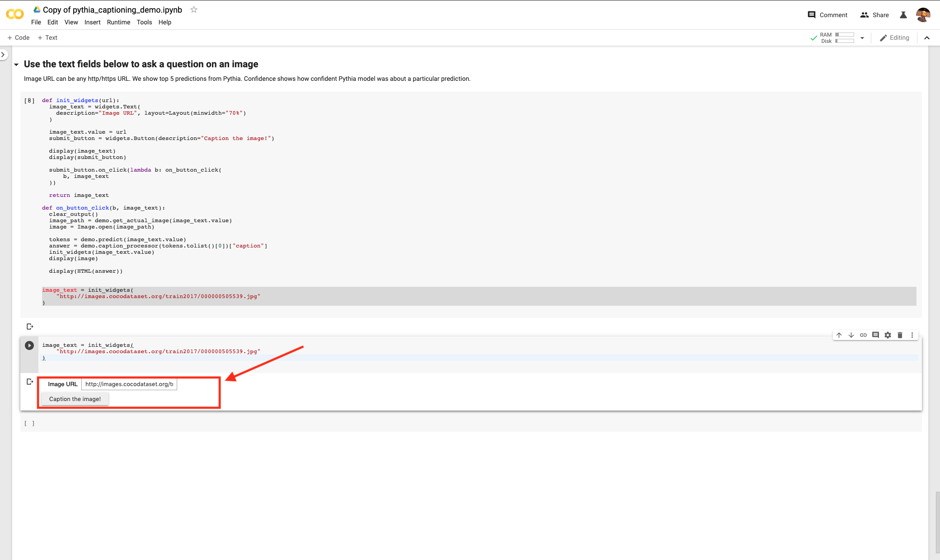Viewport: 940px width, 560px height.
Task: Toggle cell [8] output icon
Action: click(30, 327)
